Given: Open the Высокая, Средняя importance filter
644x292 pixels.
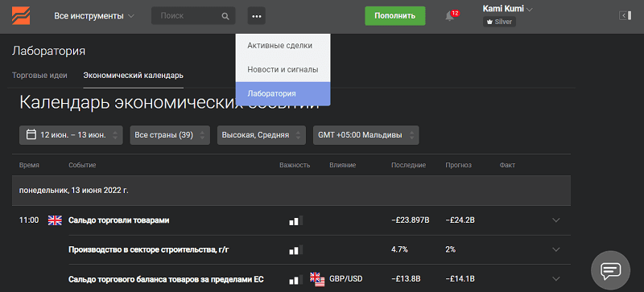Looking at the screenshot, I should pyautogui.click(x=261, y=135).
